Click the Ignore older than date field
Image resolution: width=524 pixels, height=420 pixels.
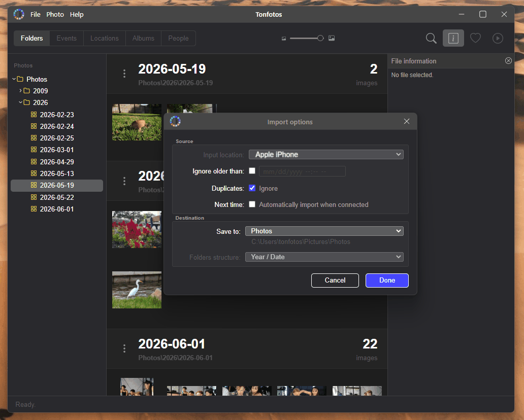pyautogui.click(x=302, y=171)
